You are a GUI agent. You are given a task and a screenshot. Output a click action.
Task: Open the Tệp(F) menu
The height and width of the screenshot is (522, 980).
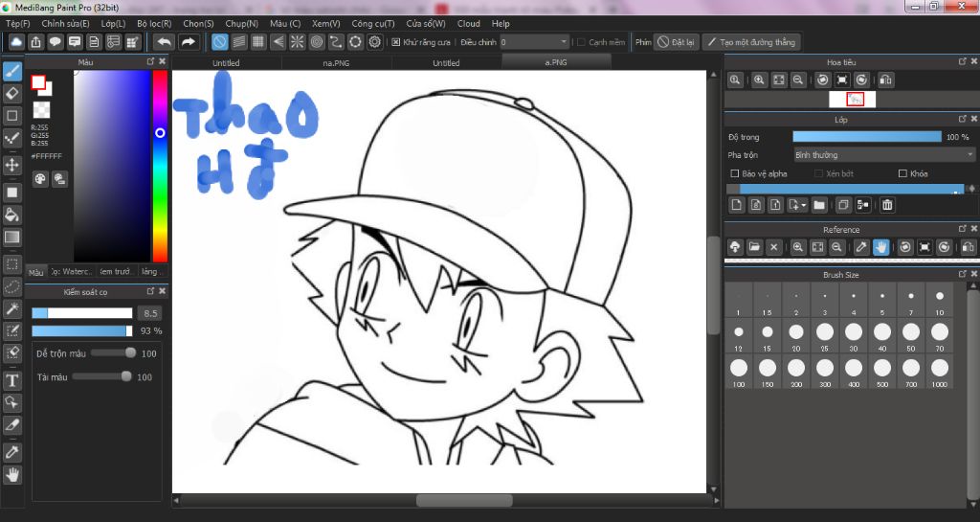tap(17, 23)
